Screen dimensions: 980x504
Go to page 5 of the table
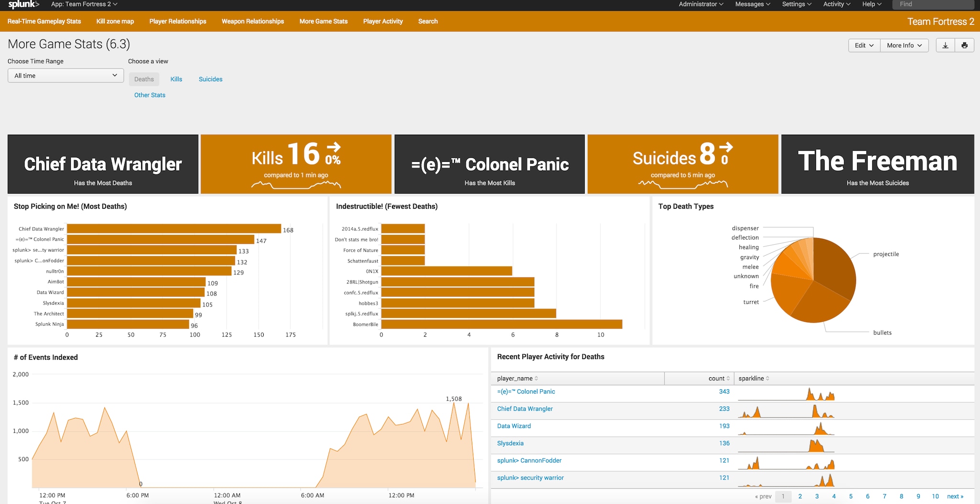[851, 496]
